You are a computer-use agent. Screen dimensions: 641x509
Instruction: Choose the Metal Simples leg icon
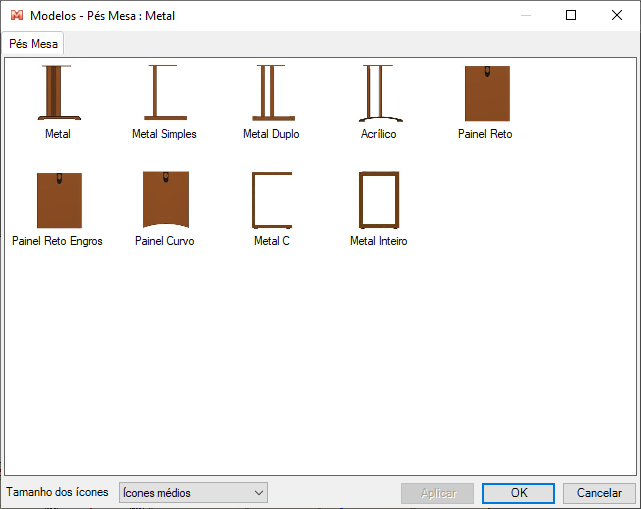pyautogui.click(x=165, y=92)
